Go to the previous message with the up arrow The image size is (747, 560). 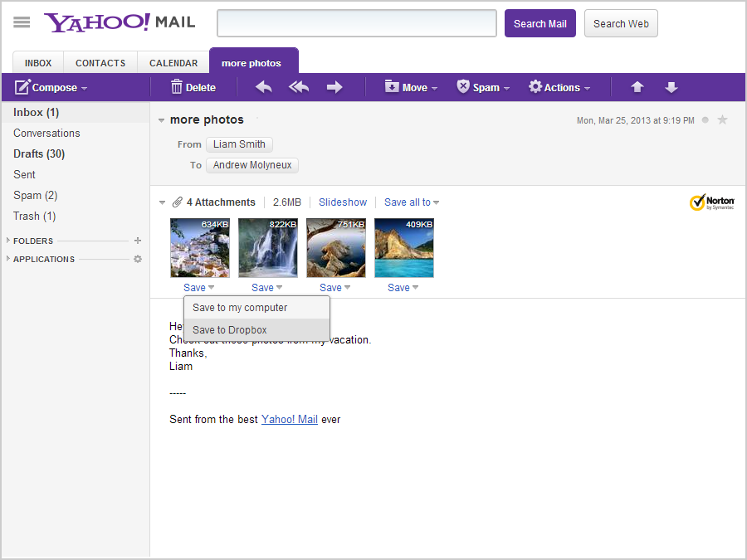pyautogui.click(x=637, y=87)
